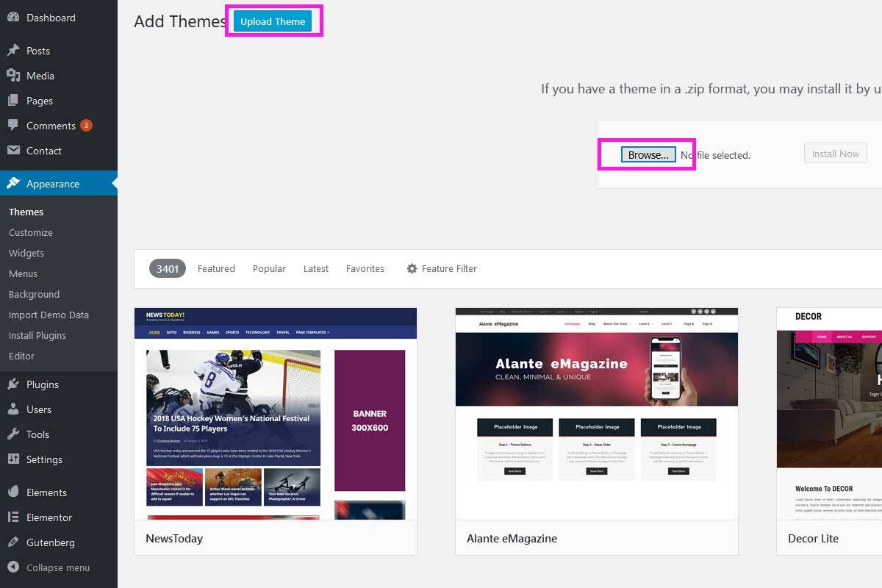Click the Tools wrench icon
This screenshot has height=588, width=882.
pyautogui.click(x=13, y=434)
